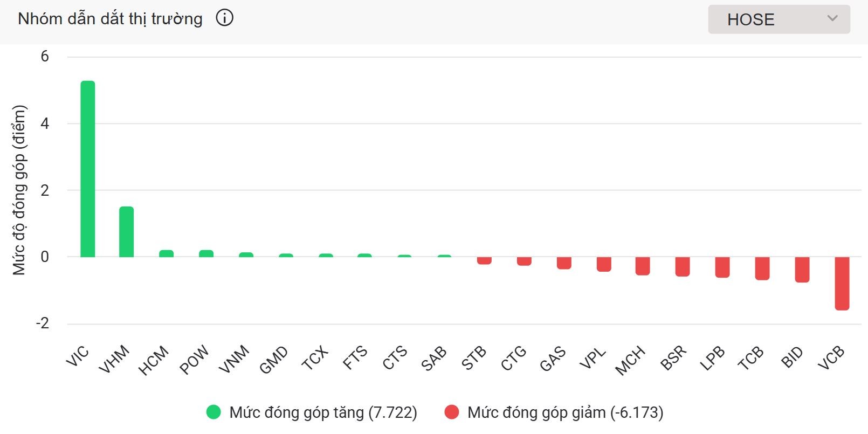Click the GAS ticker label
Viewport: 868px width, 434px height.
tap(553, 359)
